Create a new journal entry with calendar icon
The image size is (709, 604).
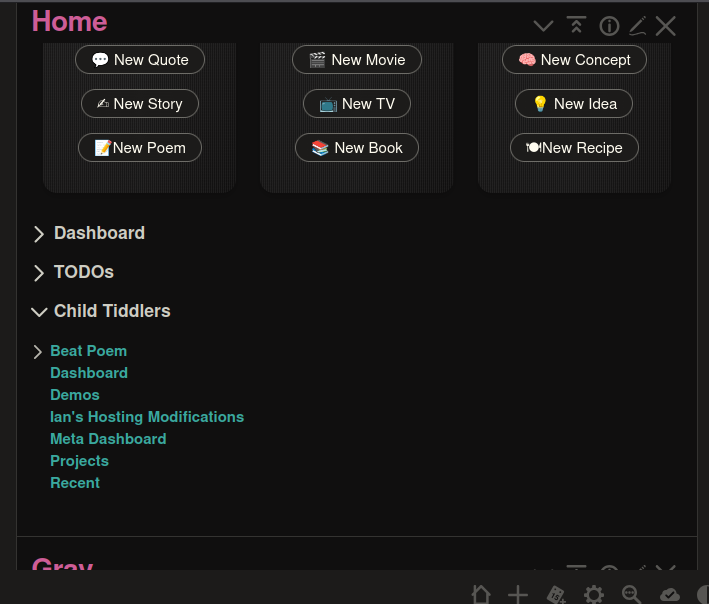556,595
